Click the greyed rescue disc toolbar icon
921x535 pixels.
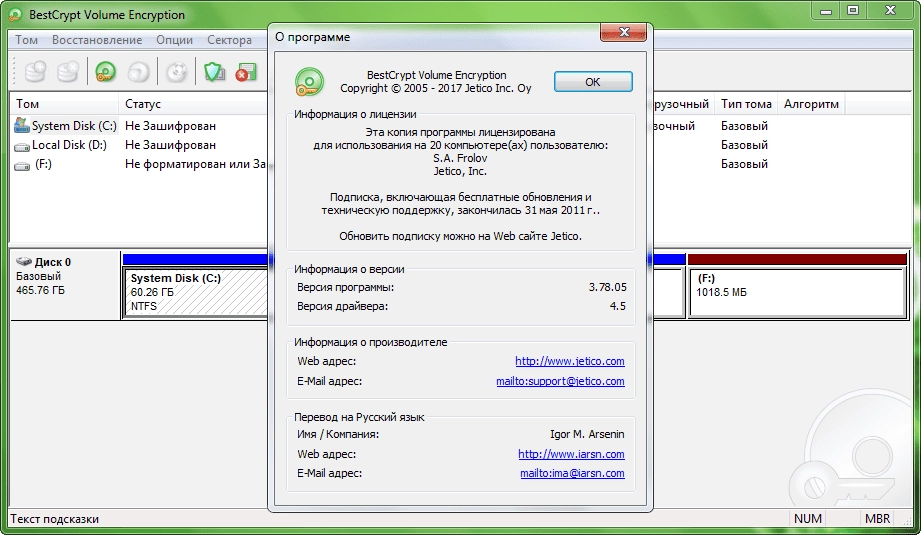(176, 72)
